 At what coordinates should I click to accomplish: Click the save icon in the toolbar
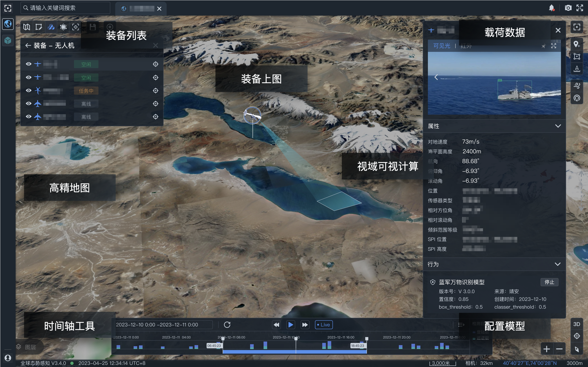93,27
